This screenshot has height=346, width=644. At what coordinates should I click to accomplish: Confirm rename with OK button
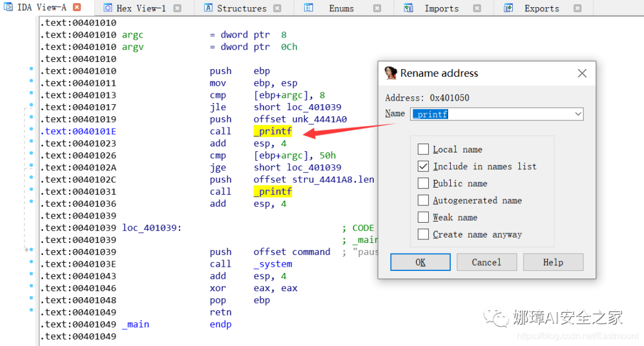(x=420, y=262)
